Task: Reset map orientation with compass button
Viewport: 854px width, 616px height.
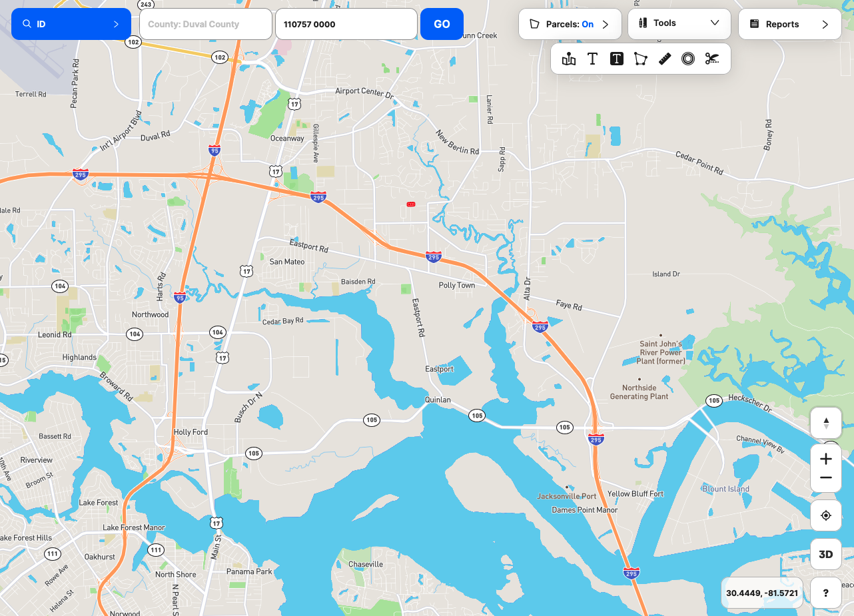Action: 826,423
